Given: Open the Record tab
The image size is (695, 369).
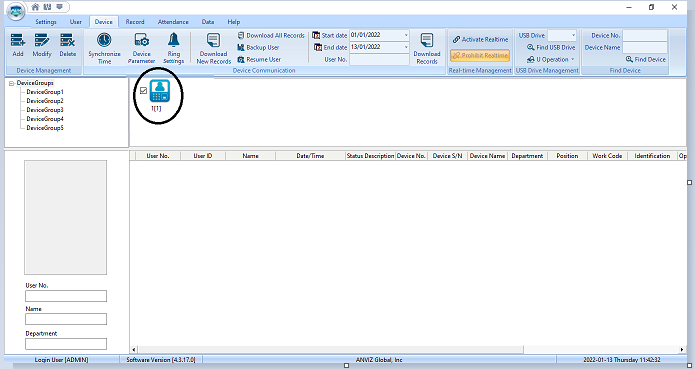Looking at the screenshot, I should point(135,22).
